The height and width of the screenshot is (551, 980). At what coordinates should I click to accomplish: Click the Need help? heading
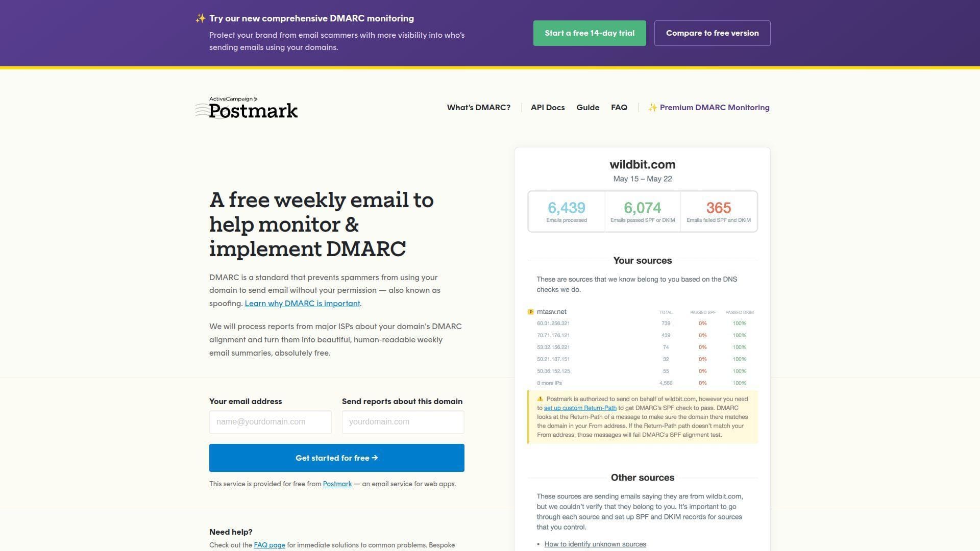pos(231,532)
